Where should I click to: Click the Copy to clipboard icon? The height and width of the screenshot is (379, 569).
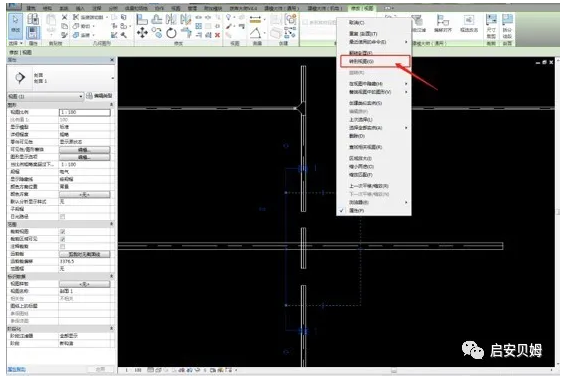click(64, 26)
